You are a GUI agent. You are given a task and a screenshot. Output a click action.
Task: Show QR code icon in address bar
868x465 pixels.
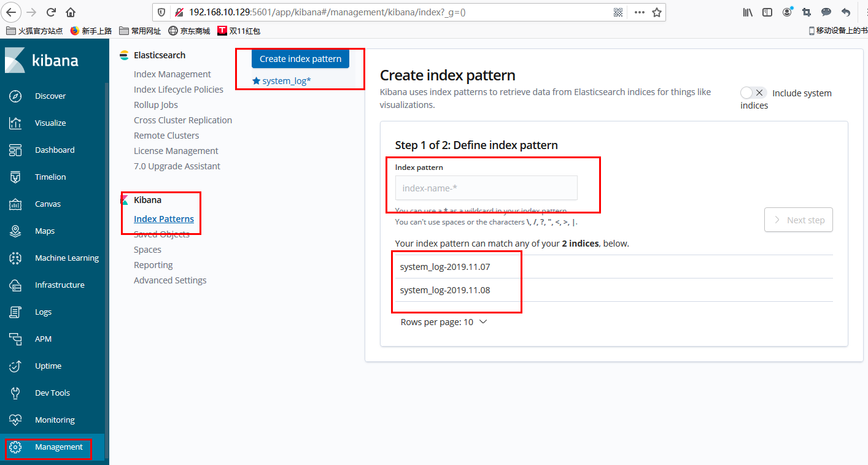(618, 12)
